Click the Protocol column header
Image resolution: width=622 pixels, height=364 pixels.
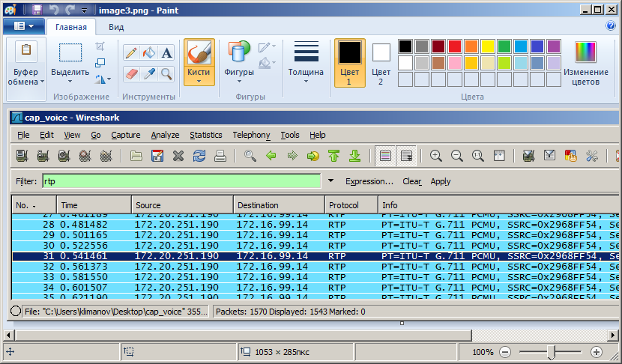coord(351,205)
